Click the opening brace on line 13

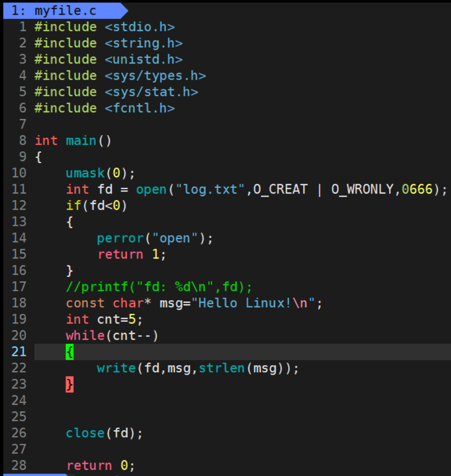tap(70, 222)
